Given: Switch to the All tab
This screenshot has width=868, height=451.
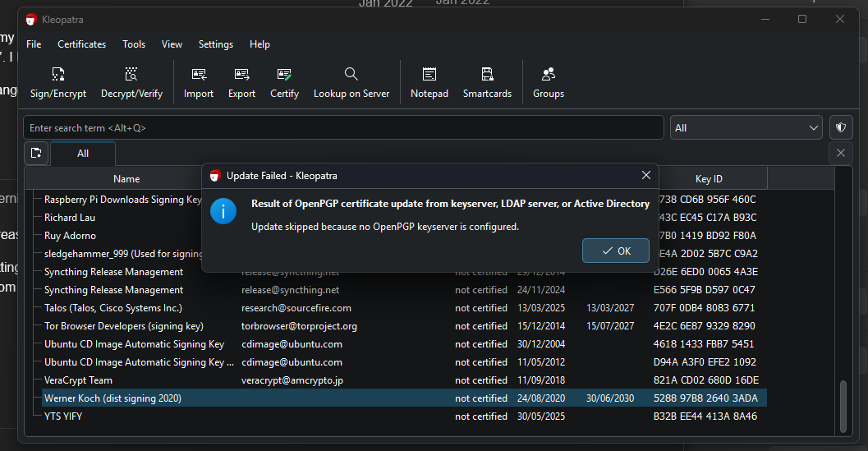Looking at the screenshot, I should click(x=83, y=154).
